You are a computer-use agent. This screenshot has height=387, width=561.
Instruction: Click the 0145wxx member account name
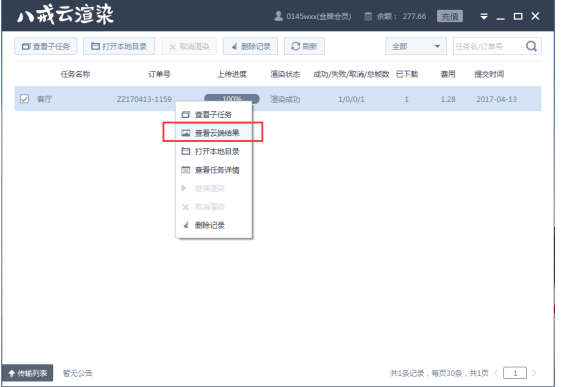click(x=318, y=16)
